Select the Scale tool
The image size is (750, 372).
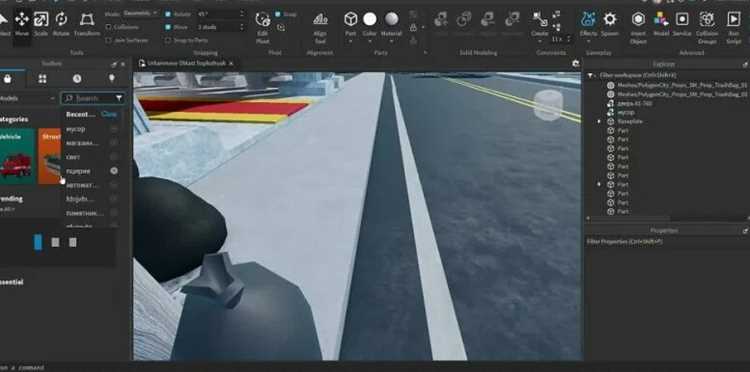(41, 24)
